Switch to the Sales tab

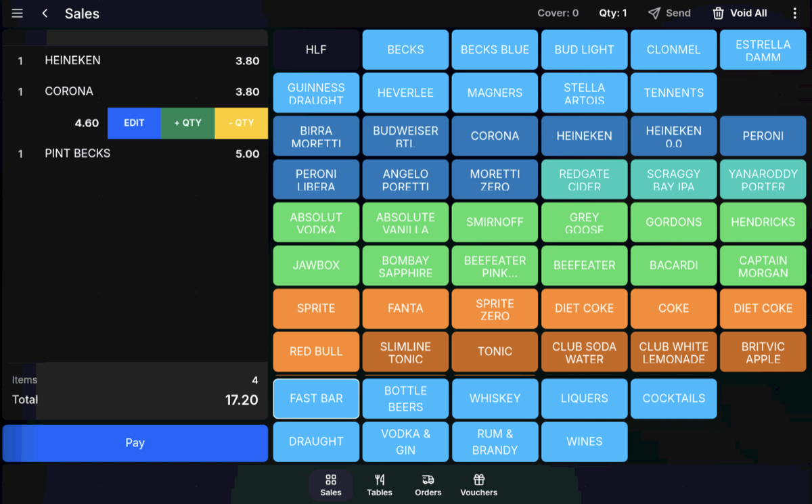click(x=331, y=485)
